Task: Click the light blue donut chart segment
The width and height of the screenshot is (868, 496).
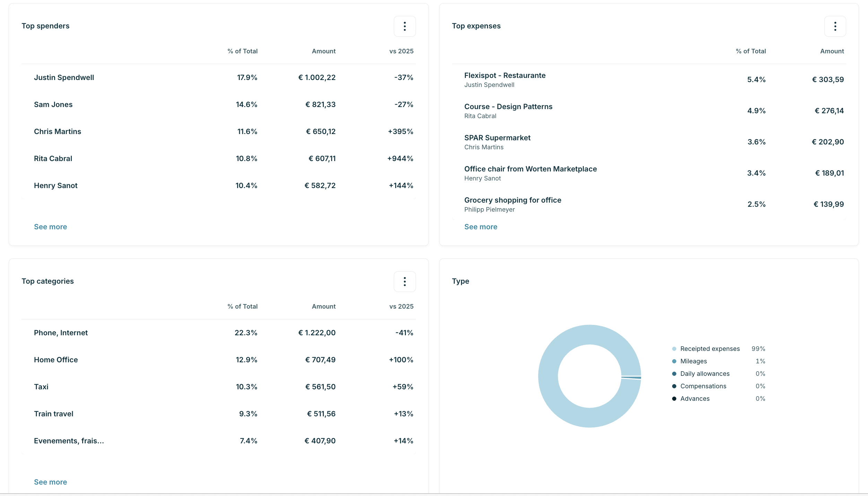Action: coord(548,376)
